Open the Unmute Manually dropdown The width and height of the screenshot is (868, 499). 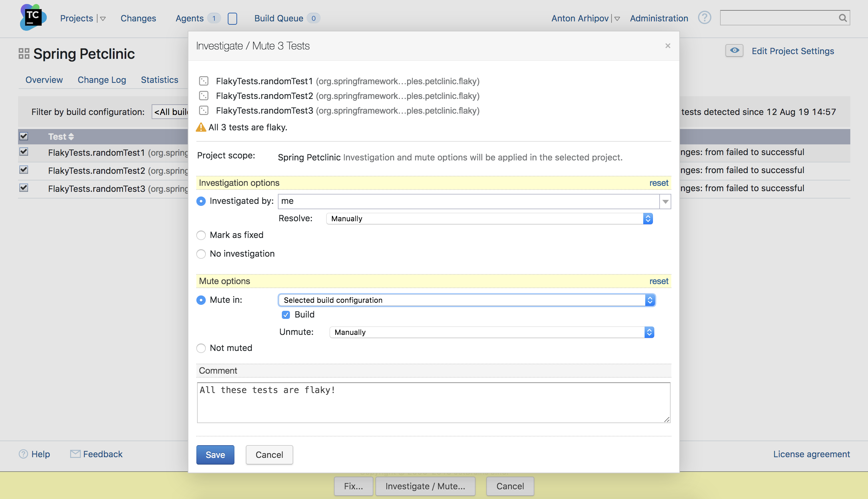point(492,333)
